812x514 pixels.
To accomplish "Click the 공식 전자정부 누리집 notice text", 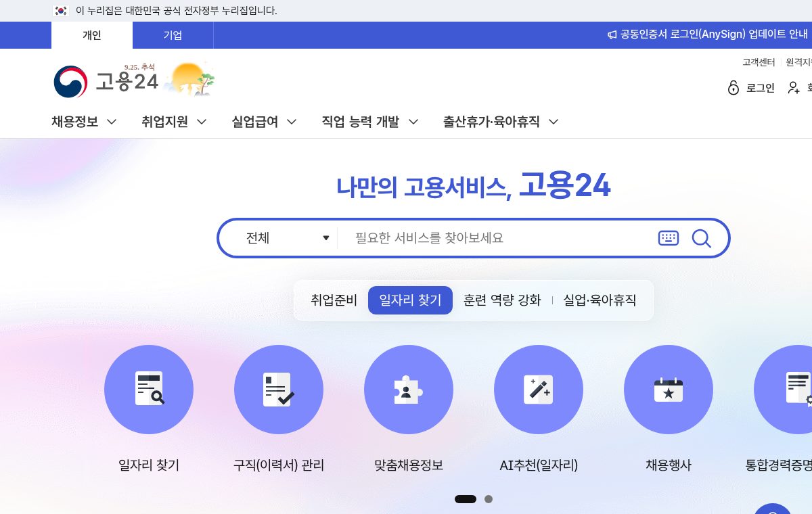I will tap(177, 11).
